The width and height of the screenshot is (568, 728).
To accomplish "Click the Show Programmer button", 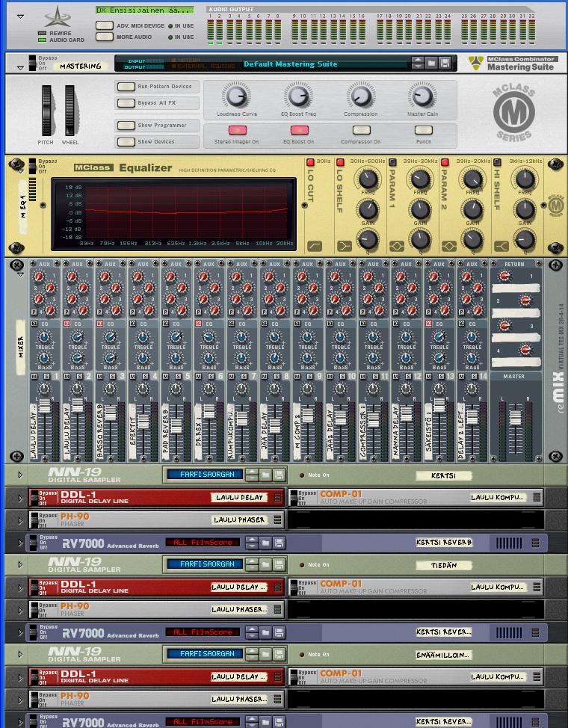I will [x=126, y=126].
